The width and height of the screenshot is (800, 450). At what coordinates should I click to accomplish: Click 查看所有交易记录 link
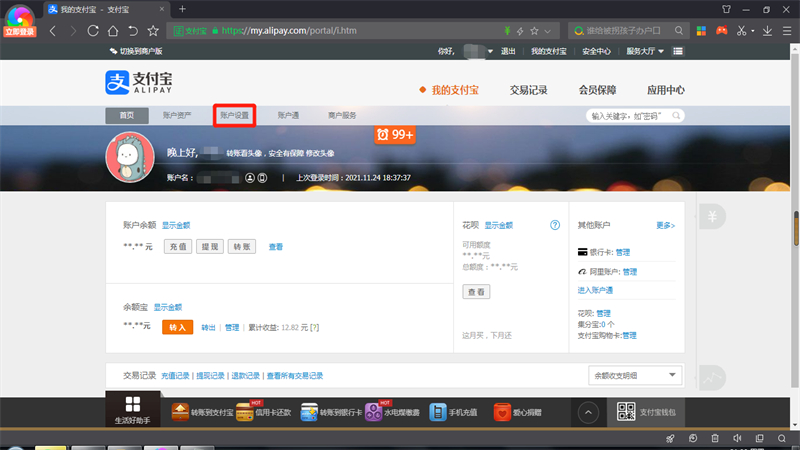click(x=295, y=376)
